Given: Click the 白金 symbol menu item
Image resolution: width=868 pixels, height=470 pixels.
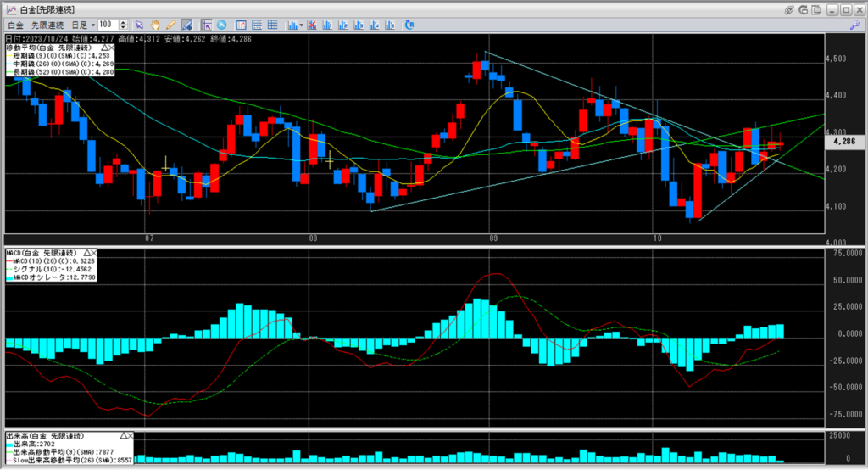Looking at the screenshot, I should coord(16,25).
